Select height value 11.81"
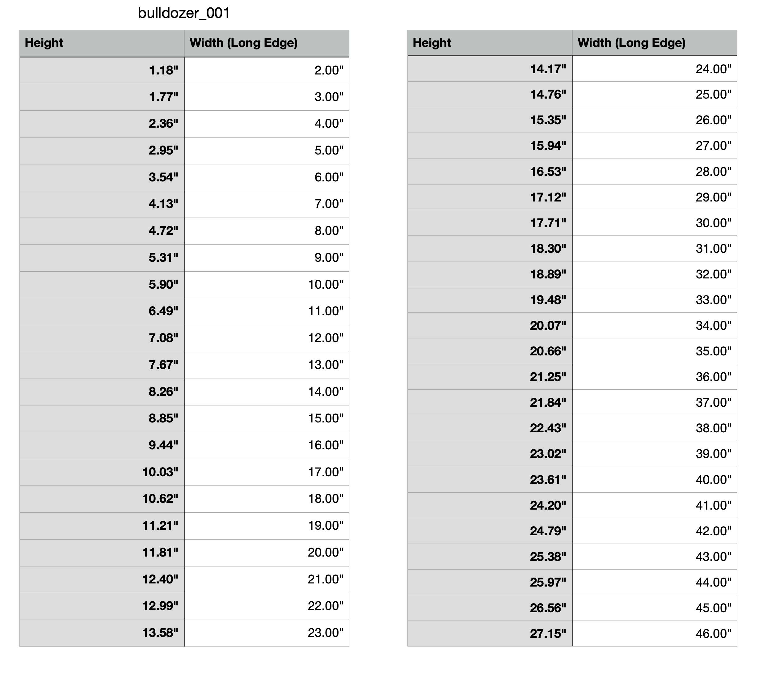This screenshot has height=691, width=784. [160, 553]
